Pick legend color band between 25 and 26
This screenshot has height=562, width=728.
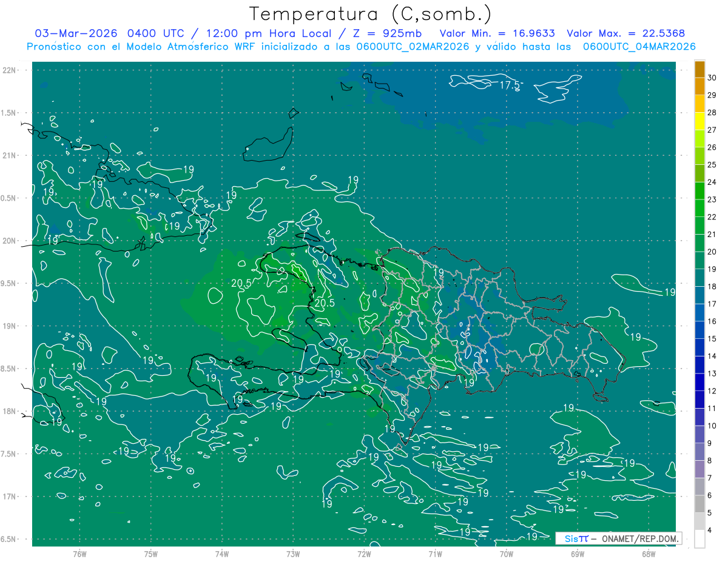click(x=699, y=156)
